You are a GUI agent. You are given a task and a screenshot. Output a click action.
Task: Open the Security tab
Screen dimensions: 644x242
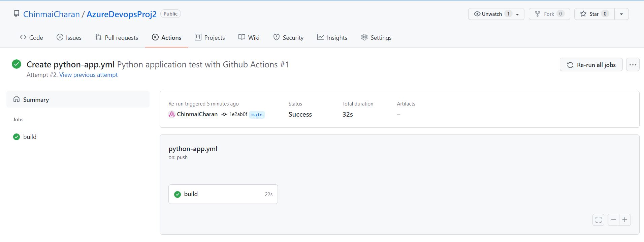pos(288,37)
